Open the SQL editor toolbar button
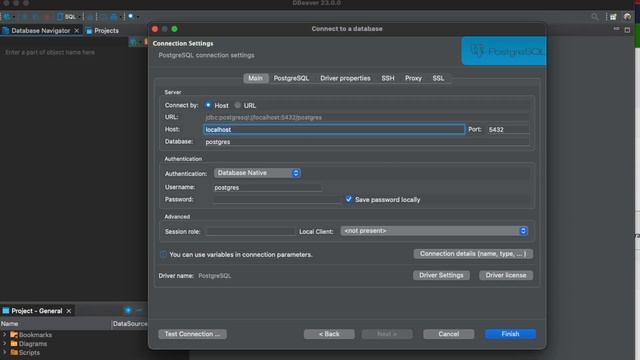640x360 pixels. point(67,17)
